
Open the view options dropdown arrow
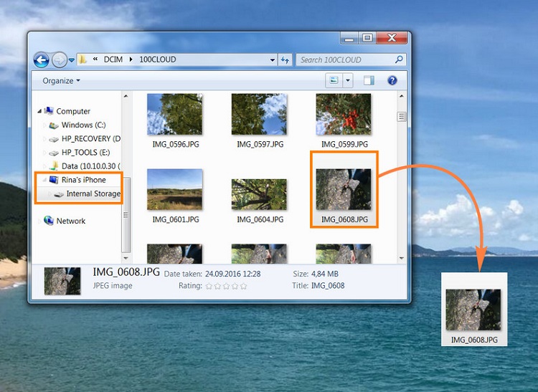pos(348,81)
